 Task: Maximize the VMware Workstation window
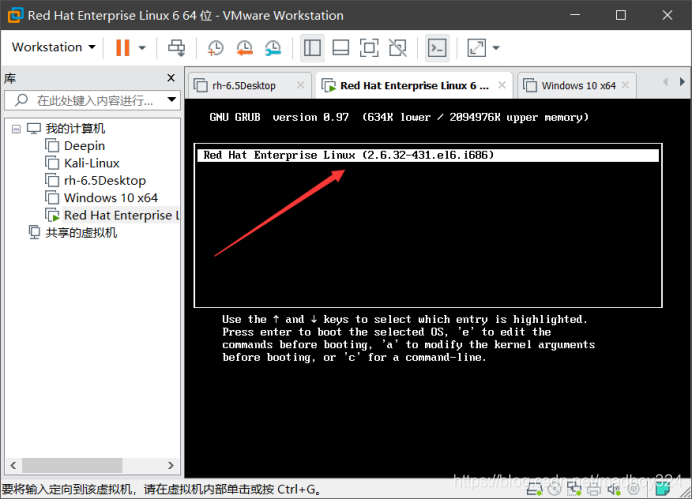(621, 15)
